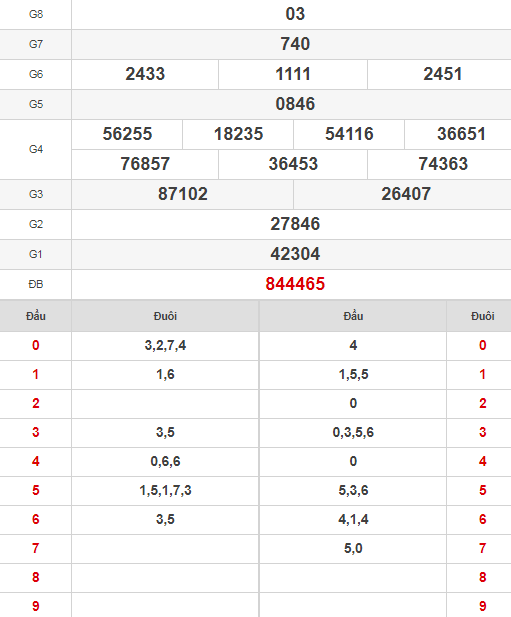Viewport: 511px width, 617px height.
Task: Click red tail digit 1 beside 1,5,5
Action: [483, 374]
